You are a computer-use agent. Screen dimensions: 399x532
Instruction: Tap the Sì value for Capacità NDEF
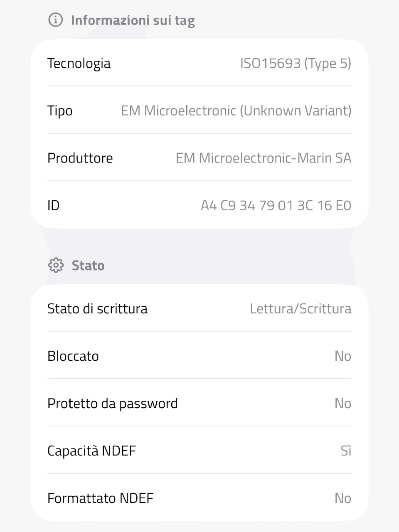[x=346, y=451]
